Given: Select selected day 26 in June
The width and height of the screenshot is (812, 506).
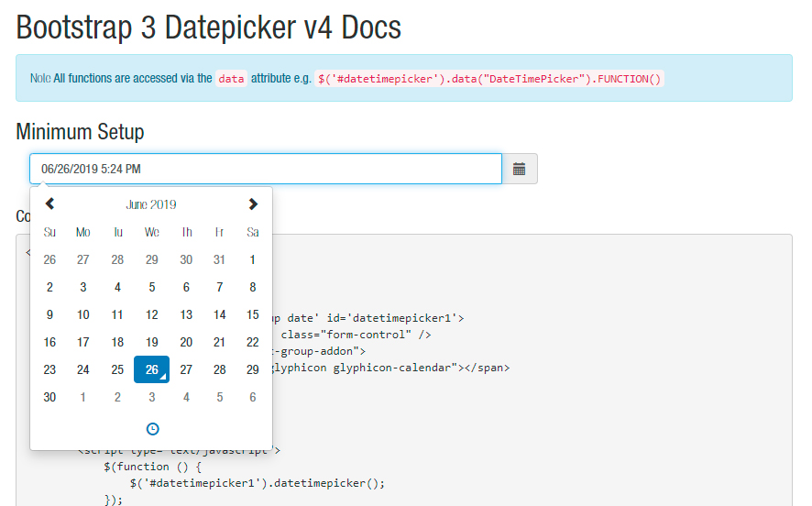Looking at the screenshot, I should coord(152,369).
